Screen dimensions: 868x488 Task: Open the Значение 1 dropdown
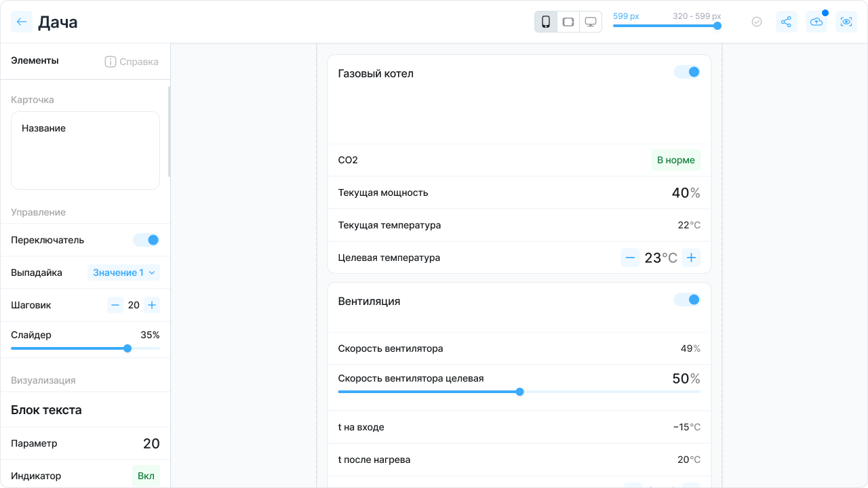(124, 272)
